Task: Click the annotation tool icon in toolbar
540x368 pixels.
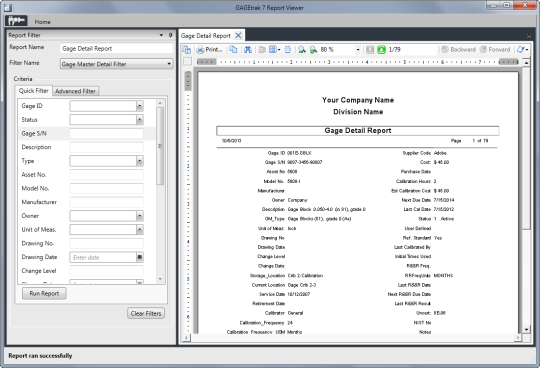Action: click(520, 50)
